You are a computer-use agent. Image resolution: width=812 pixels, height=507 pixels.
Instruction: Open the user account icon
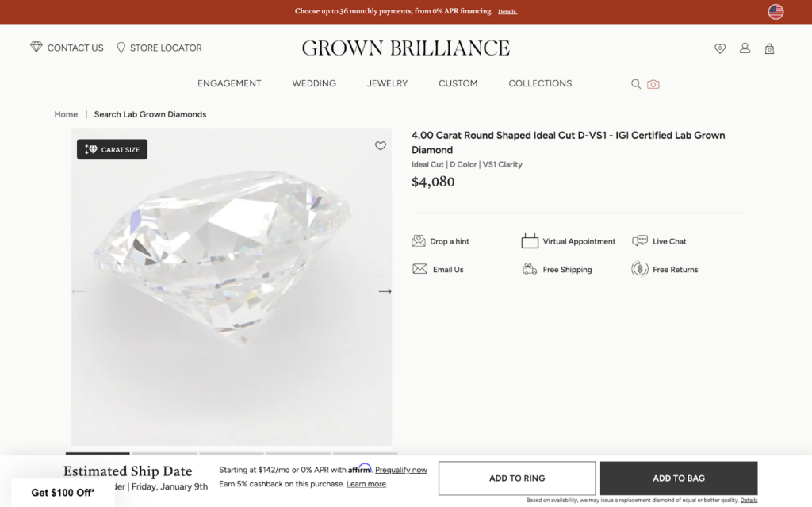point(745,48)
